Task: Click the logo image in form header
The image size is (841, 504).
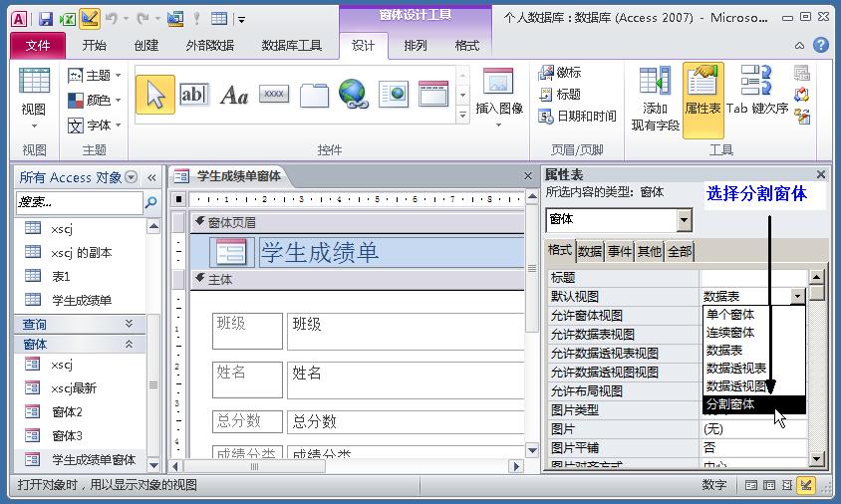Action: point(231,252)
